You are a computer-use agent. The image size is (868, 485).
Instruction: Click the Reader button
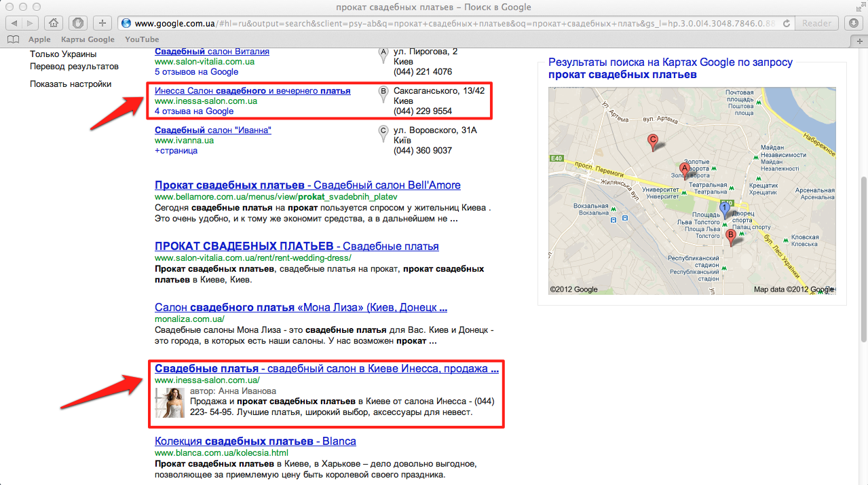tap(816, 23)
